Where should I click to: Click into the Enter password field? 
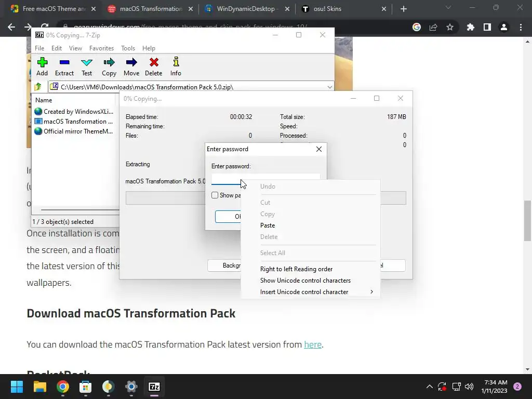[265, 179]
